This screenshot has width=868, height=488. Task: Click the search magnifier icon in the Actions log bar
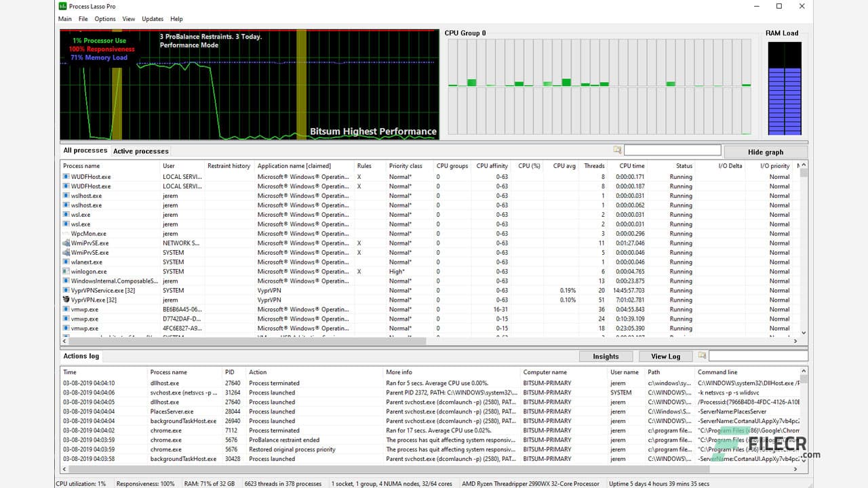(x=702, y=355)
